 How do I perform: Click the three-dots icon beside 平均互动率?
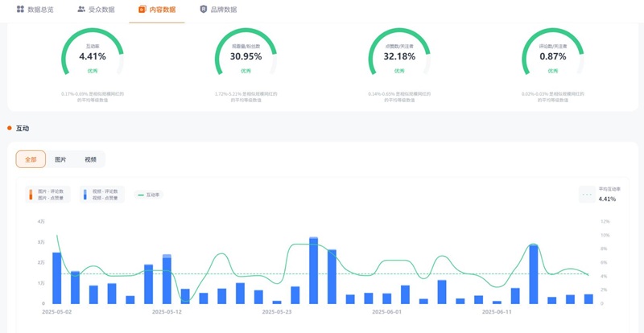(x=587, y=194)
